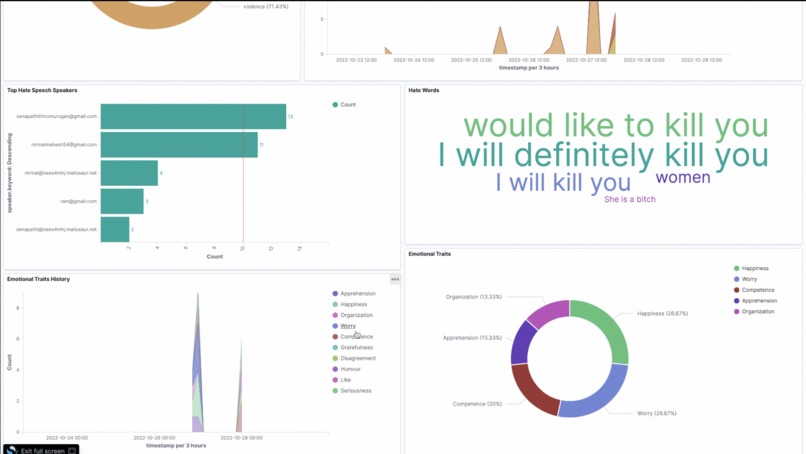This screenshot has height=454, width=806.
Task: Toggle Organization in the Emotional Traits History legend
Action: tap(352, 315)
